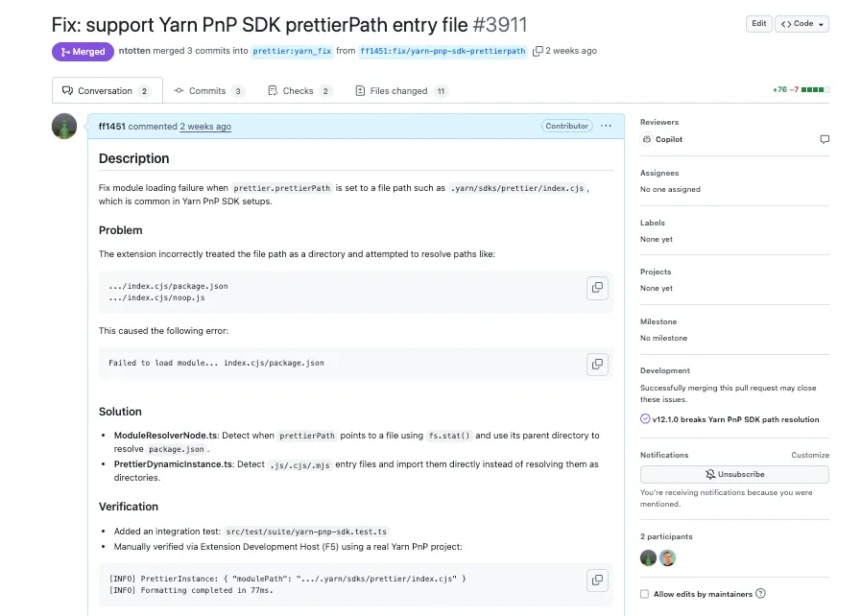Unsubscribe from pull request notifications
Image resolution: width=861 pixels, height=616 pixels.
[x=734, y=474]
